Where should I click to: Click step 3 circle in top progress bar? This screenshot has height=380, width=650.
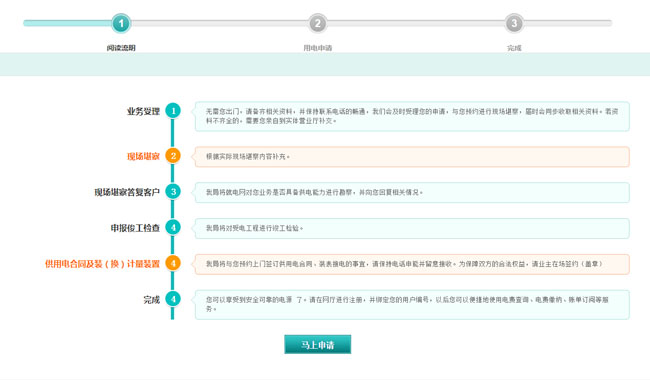(x=514, y=23)
